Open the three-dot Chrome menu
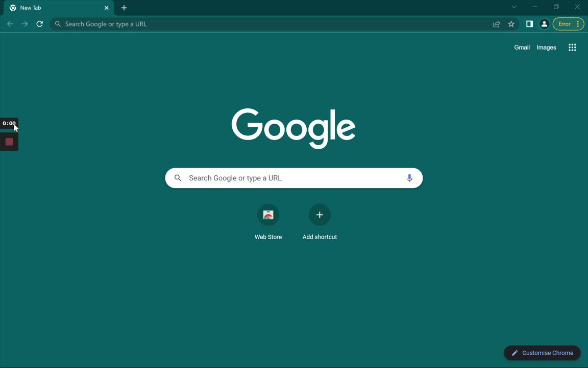 click(x=578, y=24)
